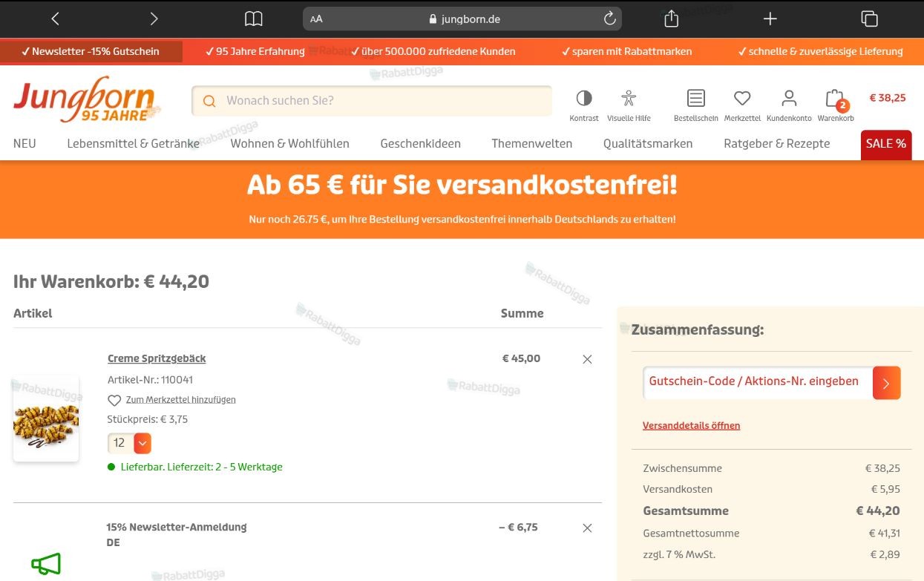The image size is (924, 581).
Task: Remove the 15% Newsletter-Anmeldung discount X
Action: (587, 528)
